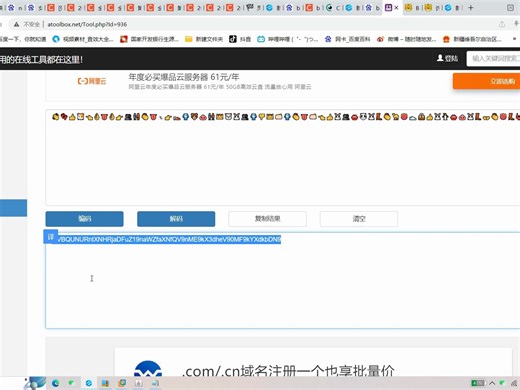This screenshot has width=520, height=390.
Task: Open the 百度一下，你就知道 bookmark
Action: (23, 39)
